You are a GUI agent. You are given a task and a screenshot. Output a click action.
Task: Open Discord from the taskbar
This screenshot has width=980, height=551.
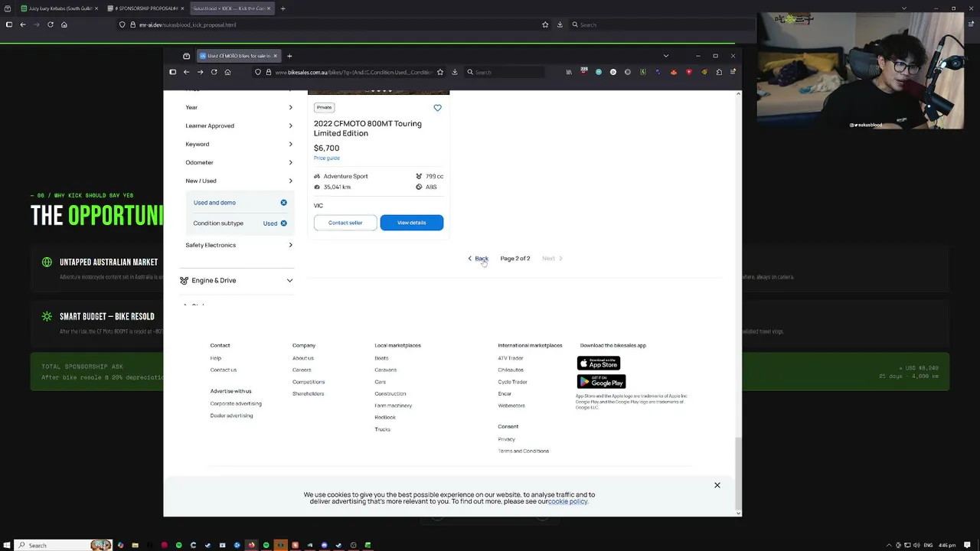[324, 545]
